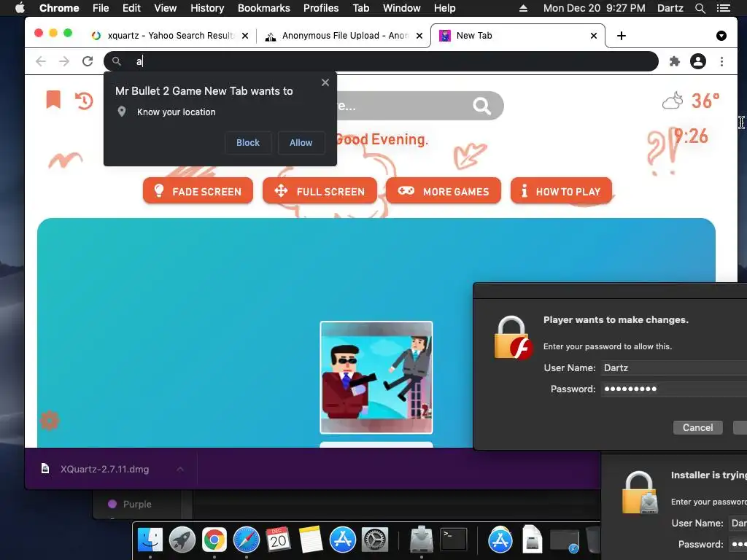The width and height of the screenshot is (747, 560).
Task: Open a new tab with the plus button
Action: coord(622,36)
